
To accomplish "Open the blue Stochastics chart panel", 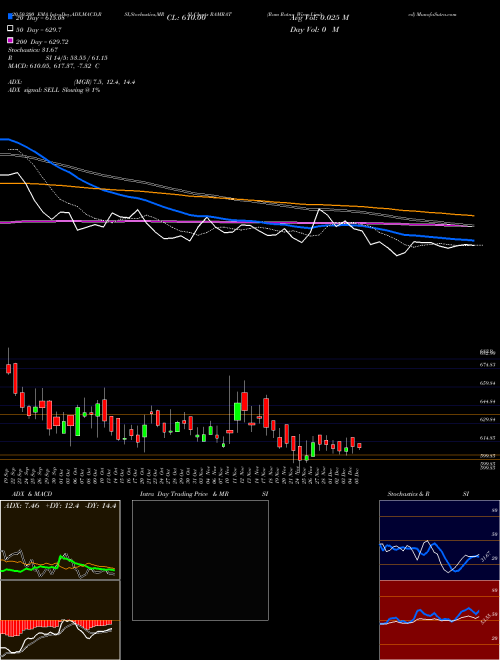I will click(x=439, y=540).
